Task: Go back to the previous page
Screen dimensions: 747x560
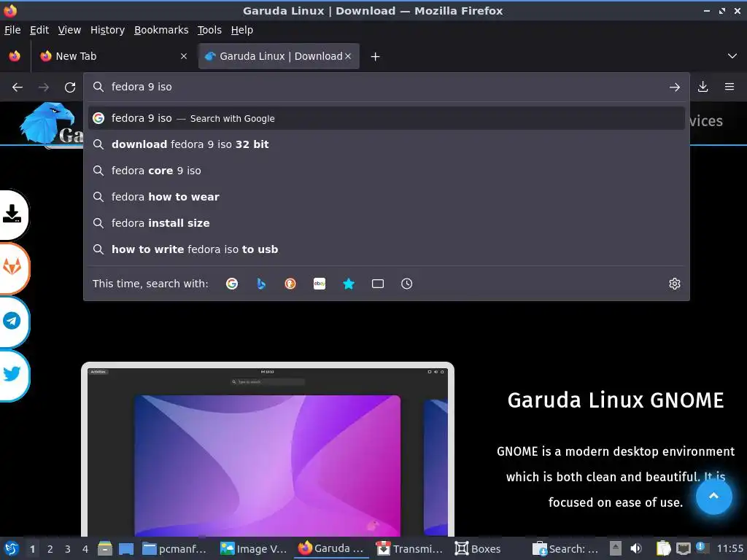Action: [18, 87]
